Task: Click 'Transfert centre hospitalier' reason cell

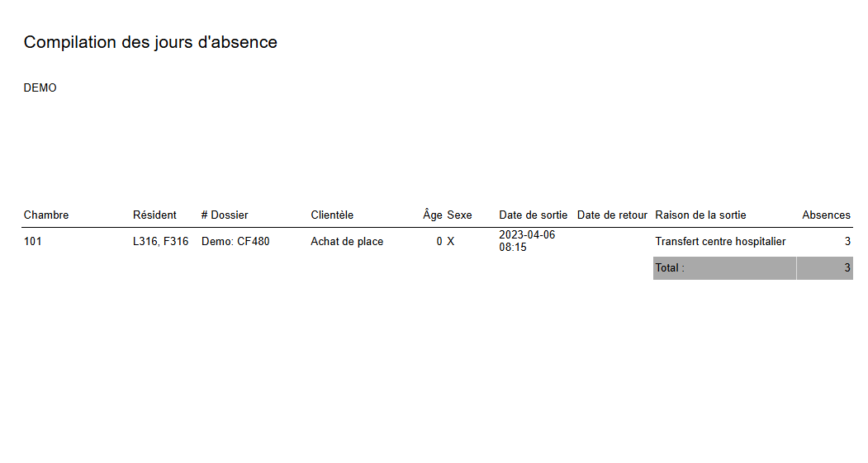Action: 720,242
